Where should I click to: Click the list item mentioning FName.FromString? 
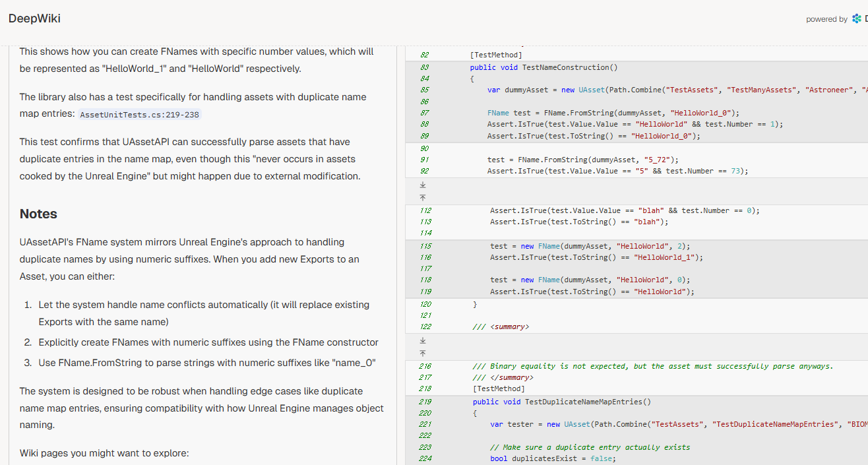(207, 362)
